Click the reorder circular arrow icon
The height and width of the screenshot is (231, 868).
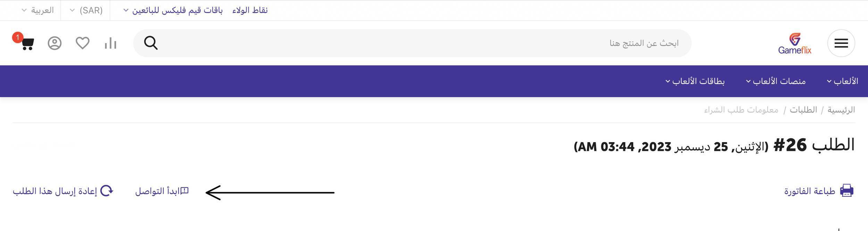107,191
